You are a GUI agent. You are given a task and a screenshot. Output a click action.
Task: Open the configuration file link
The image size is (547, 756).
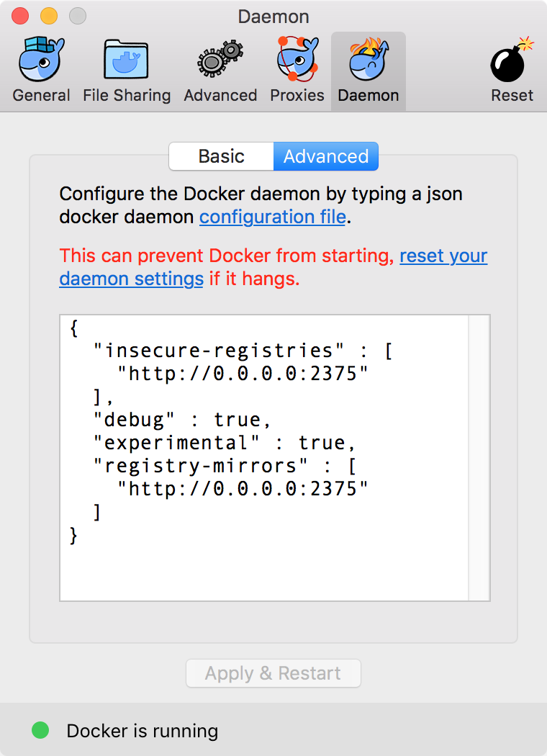click(x=272, y=217)
